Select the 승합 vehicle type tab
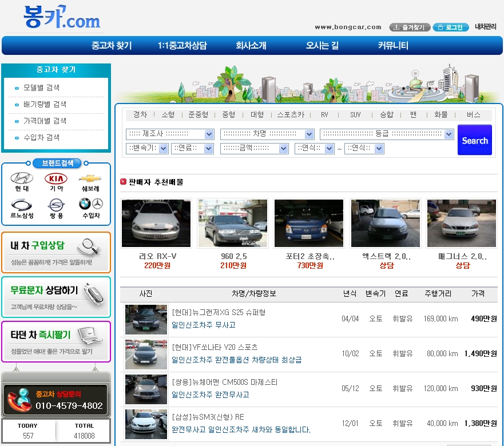The width and height of the screenshot is (504, 446). point(386,115)
